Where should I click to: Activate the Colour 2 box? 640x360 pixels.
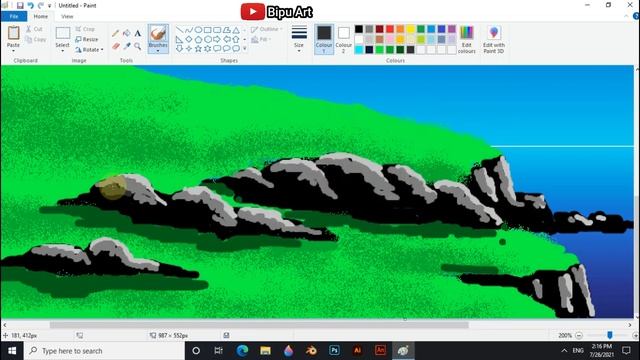pos(344,39)
